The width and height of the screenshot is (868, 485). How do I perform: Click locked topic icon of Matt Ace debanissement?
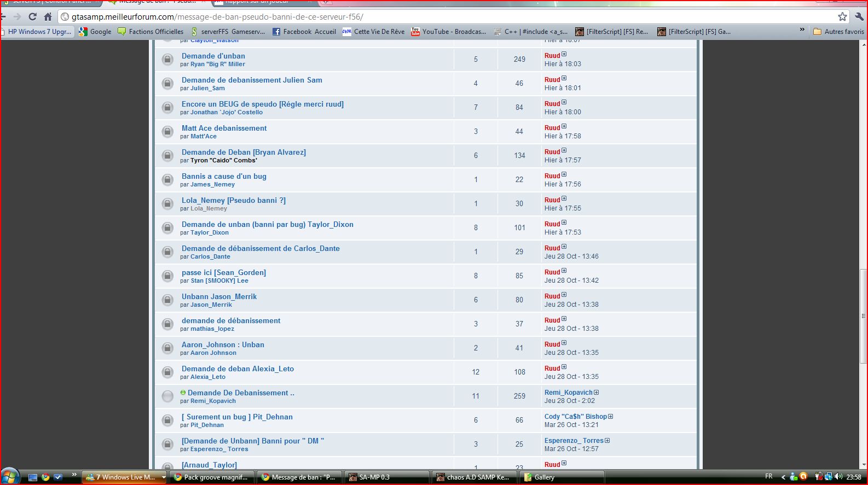coord(167,131)
